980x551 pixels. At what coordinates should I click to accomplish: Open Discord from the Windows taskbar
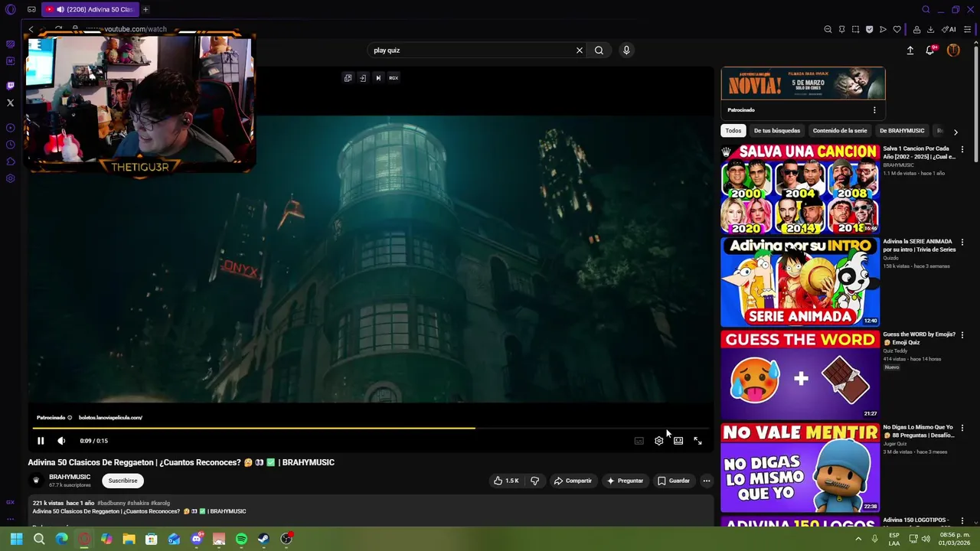[197, 539]
